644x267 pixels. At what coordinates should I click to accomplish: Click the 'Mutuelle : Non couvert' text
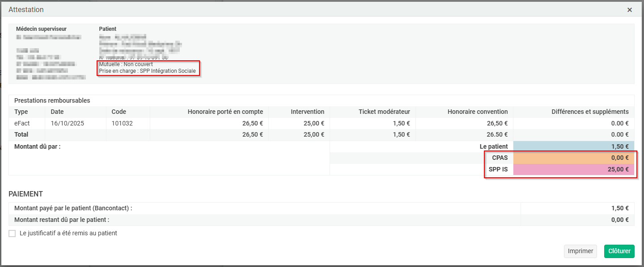(x=126, y=64)
